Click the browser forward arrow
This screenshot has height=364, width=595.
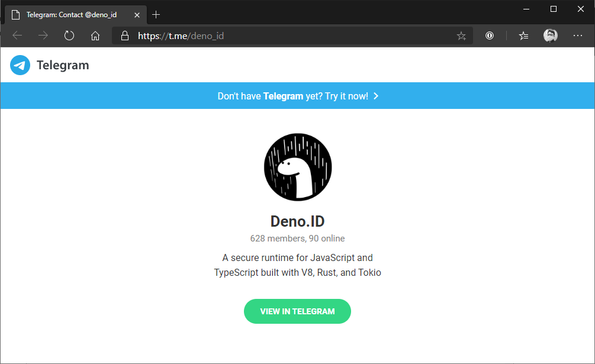click(43, 36)
